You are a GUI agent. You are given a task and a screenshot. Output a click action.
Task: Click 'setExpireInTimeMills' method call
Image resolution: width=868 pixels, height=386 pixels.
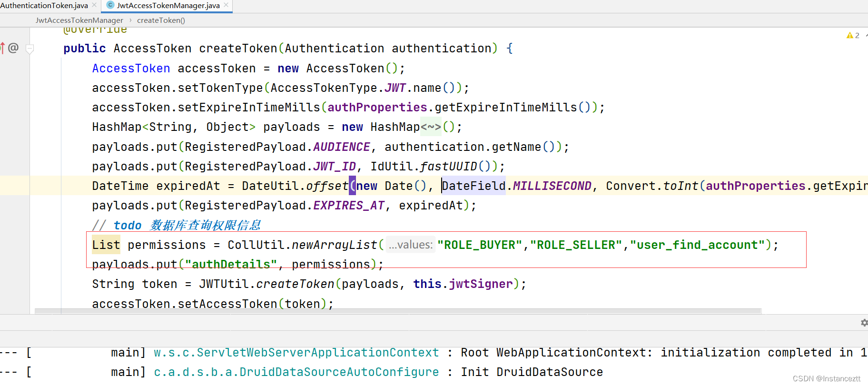(x=249, y=108)
